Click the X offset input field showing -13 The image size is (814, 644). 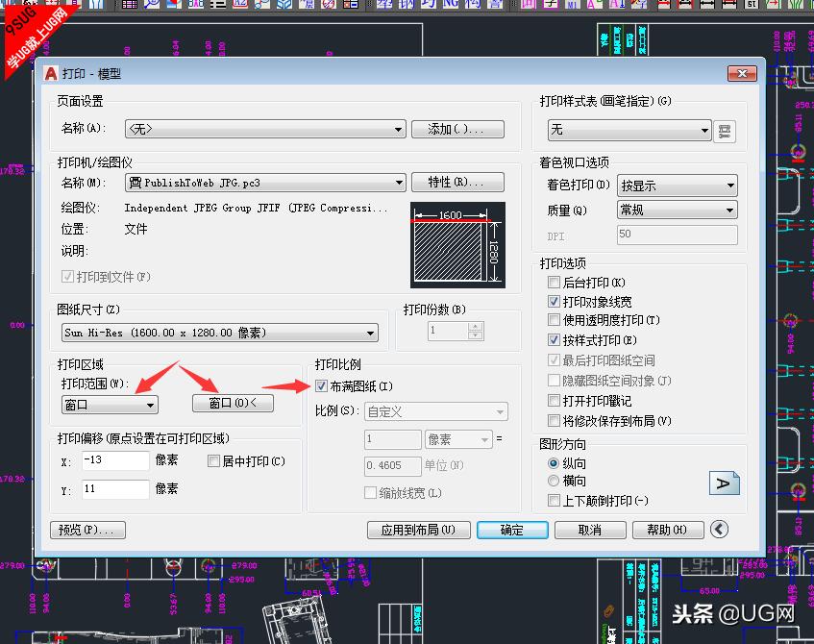pos(114,461)
